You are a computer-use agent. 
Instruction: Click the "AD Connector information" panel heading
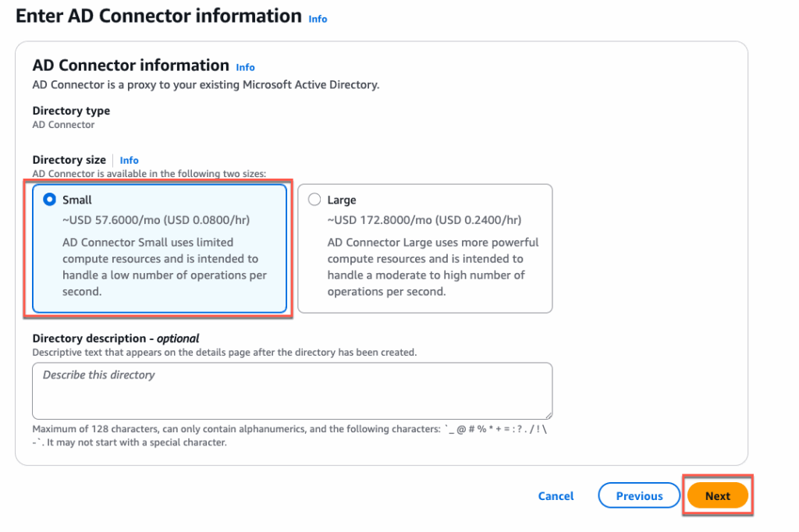[x=130, y=66]
